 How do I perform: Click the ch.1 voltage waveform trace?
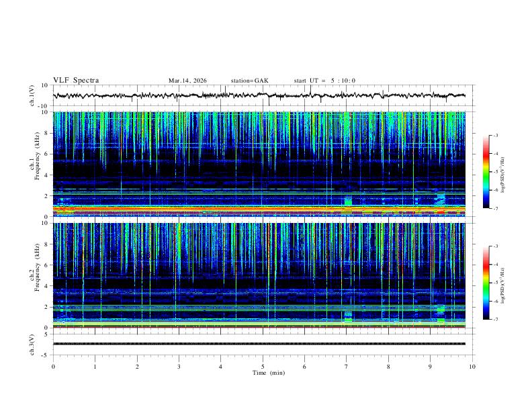coord(259,95)
